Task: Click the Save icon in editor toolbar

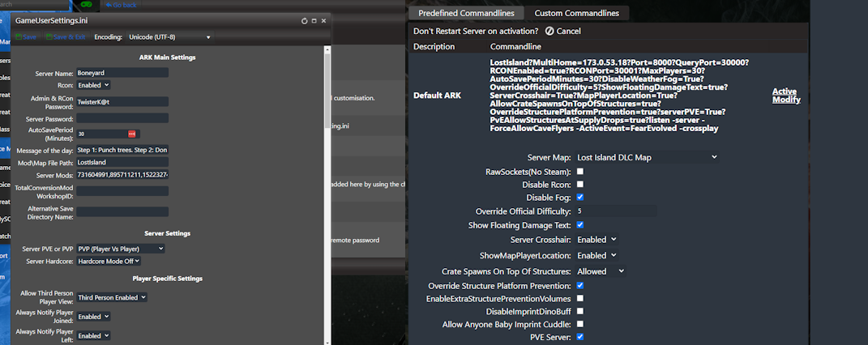Action: pos(19,36)
